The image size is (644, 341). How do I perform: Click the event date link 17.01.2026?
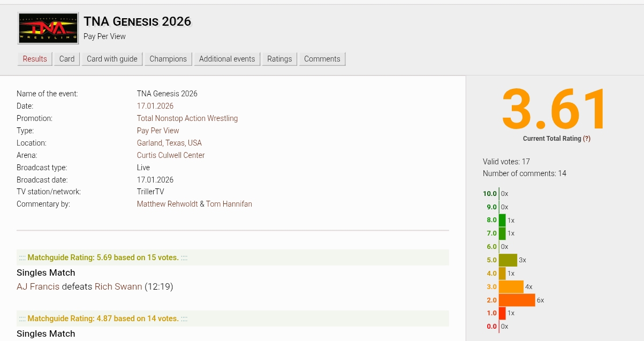(155, 106)
